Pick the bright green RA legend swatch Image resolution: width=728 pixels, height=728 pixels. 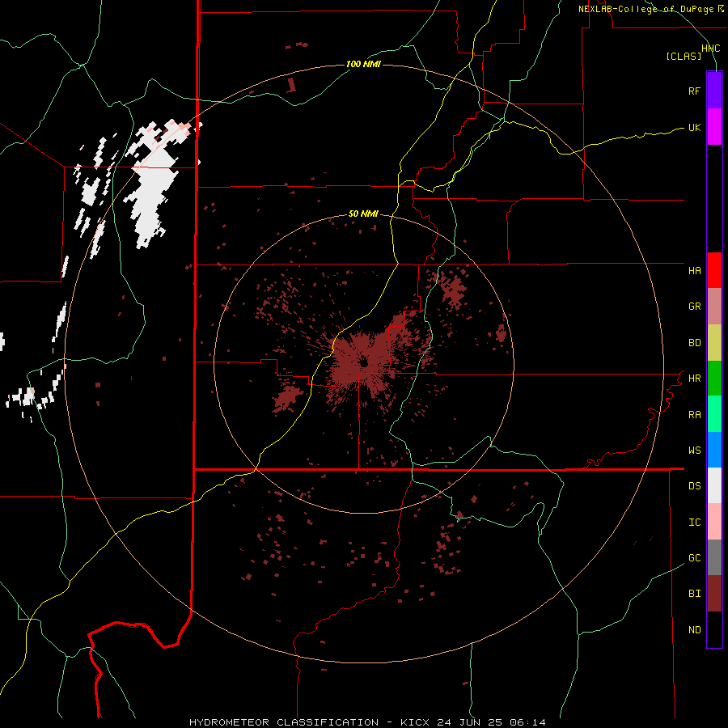(x=714, y=414)
